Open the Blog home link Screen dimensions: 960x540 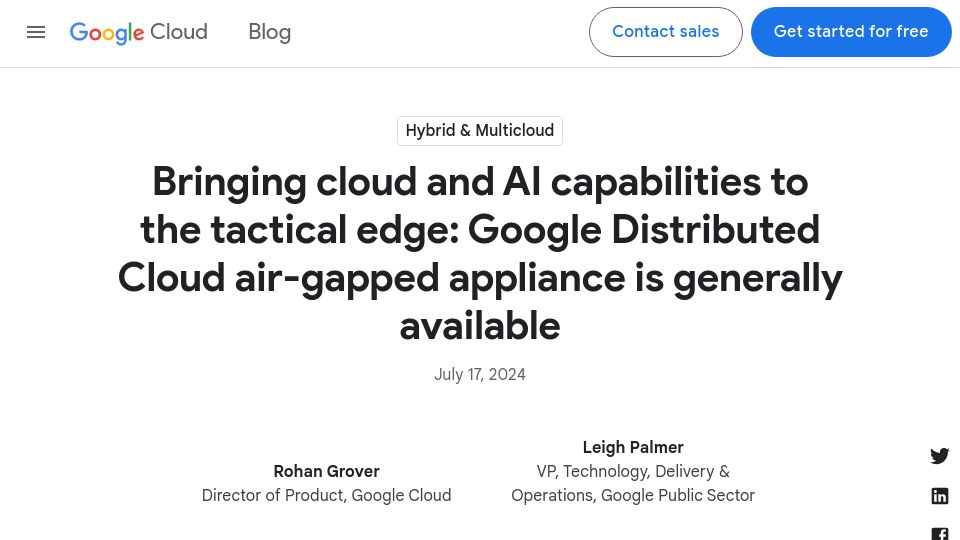pos(269,32)
